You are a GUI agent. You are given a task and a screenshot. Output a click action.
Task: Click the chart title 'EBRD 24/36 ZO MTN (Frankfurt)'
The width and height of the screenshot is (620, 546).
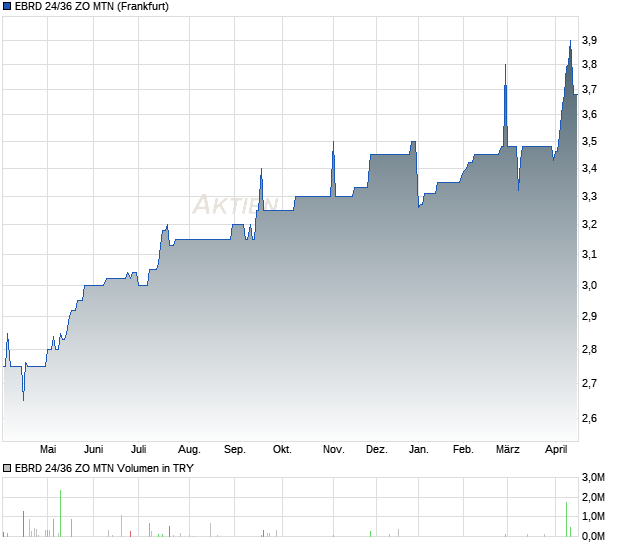click(92, 6)
